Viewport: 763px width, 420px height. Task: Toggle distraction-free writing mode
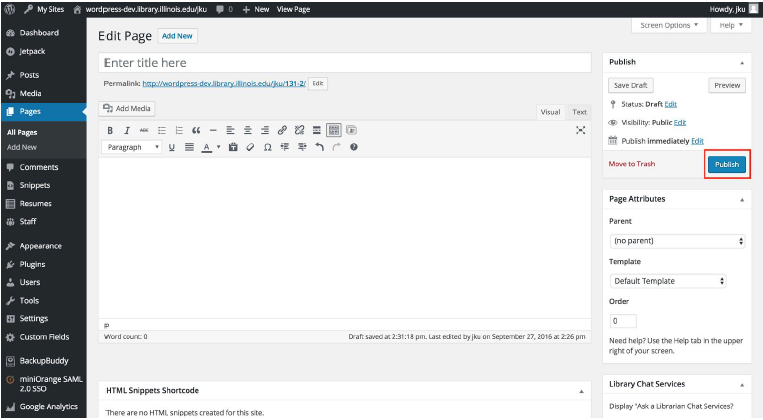click(580, 130)
